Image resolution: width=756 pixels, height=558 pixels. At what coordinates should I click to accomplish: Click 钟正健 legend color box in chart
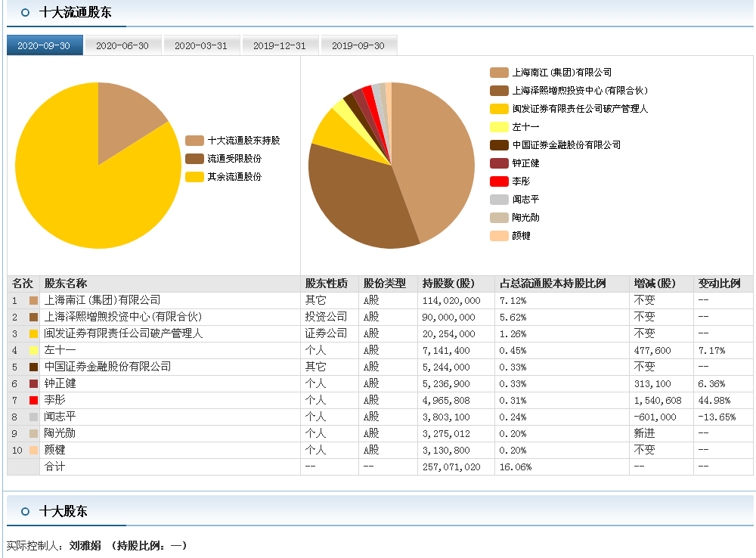(x=499, y=163)
